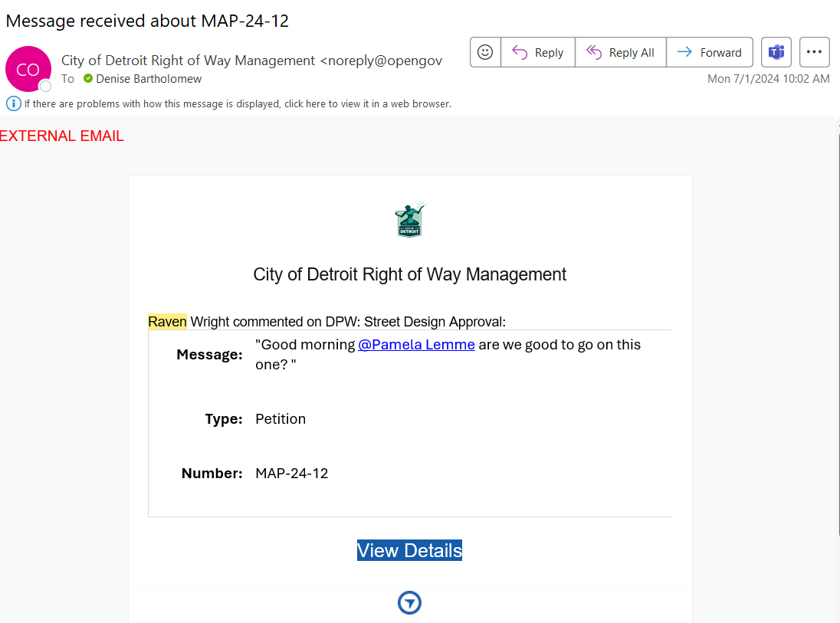The width and height of the screenshot is (840, 623).
Task: Click the View Details button
Action: pyautogui.click(x=409, y=550)
